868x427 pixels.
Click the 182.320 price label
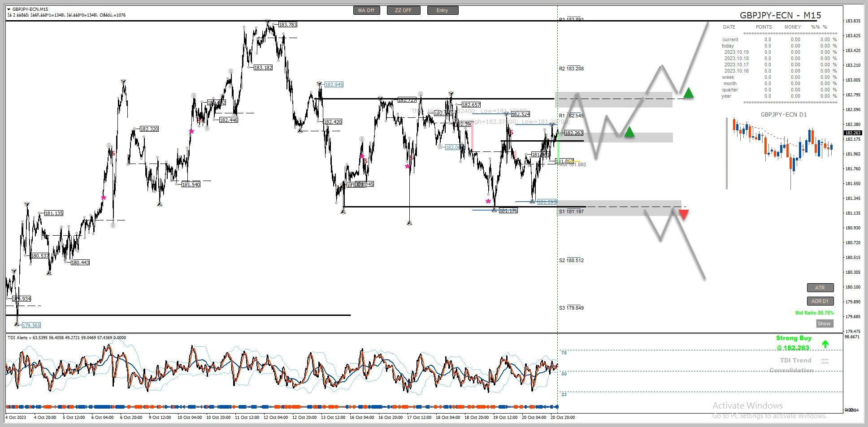coord(149,129)
